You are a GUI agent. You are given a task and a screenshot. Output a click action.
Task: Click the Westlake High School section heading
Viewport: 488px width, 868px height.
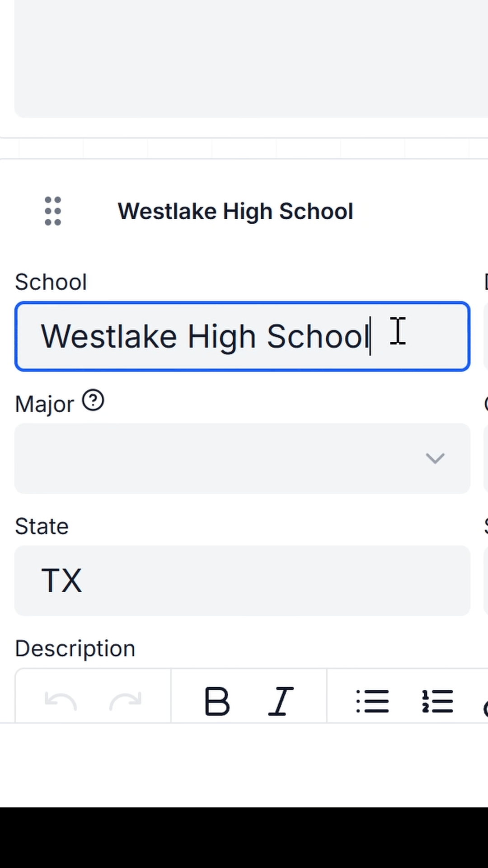point(235,211)
